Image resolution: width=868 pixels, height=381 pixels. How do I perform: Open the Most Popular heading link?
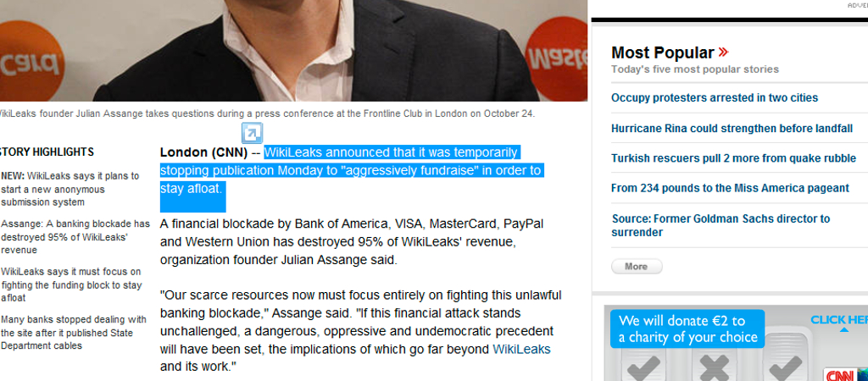[663, 52]
